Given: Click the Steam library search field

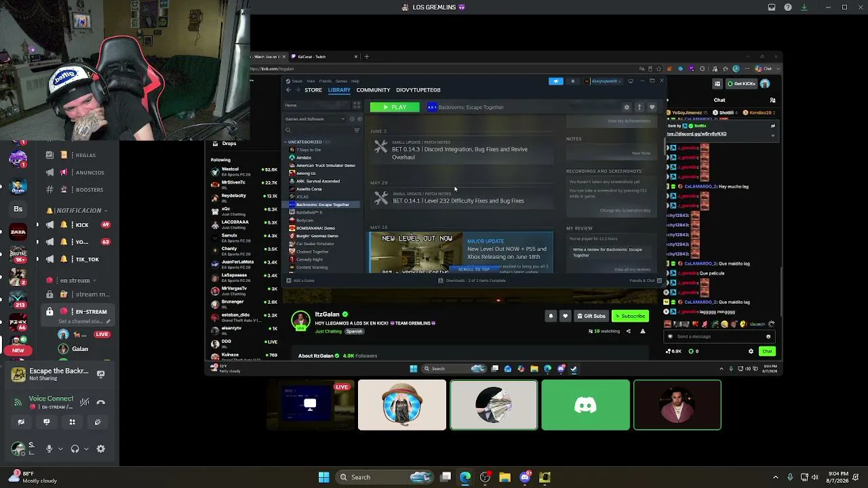Looking at the screenshot, I should coord(319,130).
